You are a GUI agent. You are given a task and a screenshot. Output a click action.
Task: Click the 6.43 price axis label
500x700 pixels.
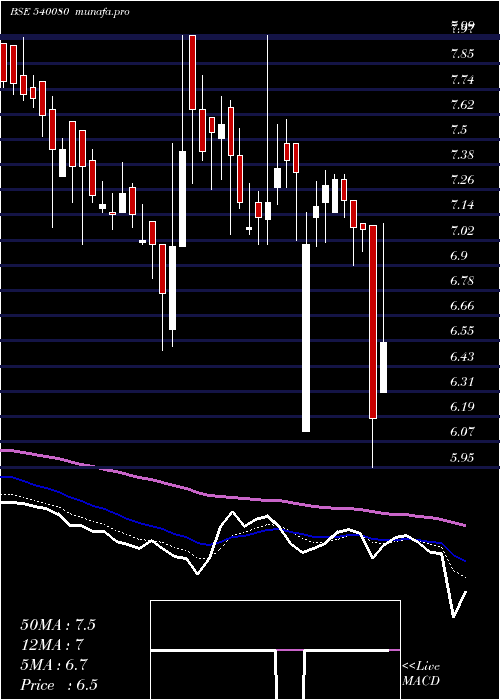[462, 357]
